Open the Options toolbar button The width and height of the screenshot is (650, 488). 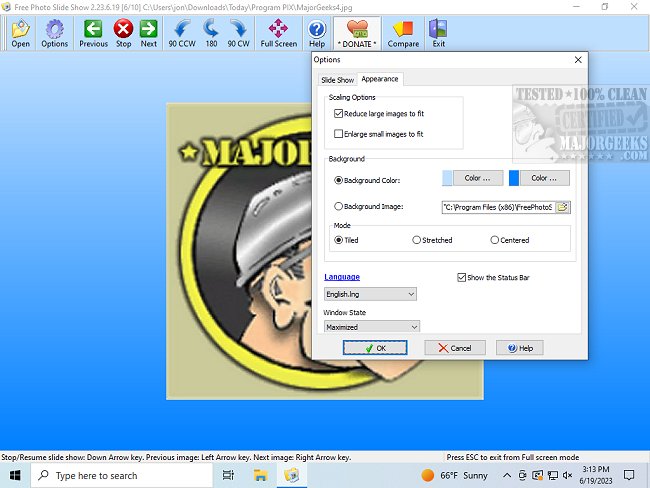tap(55, 32)
